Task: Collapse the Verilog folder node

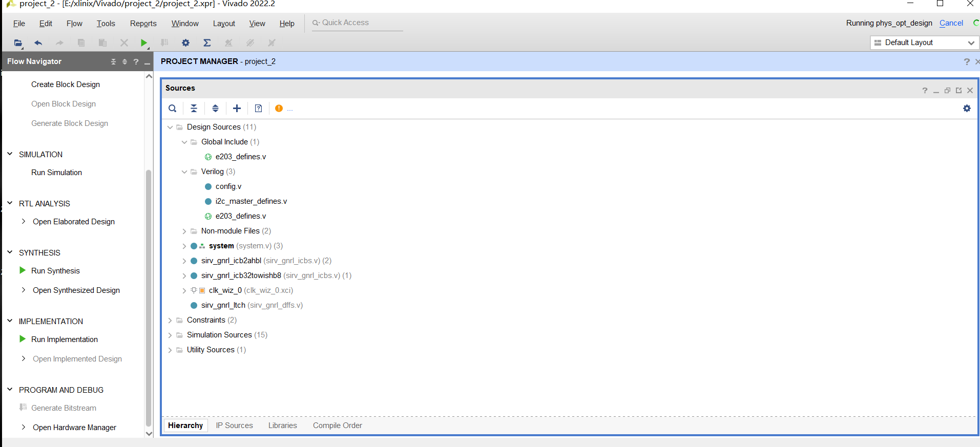Action: point(184,172)
